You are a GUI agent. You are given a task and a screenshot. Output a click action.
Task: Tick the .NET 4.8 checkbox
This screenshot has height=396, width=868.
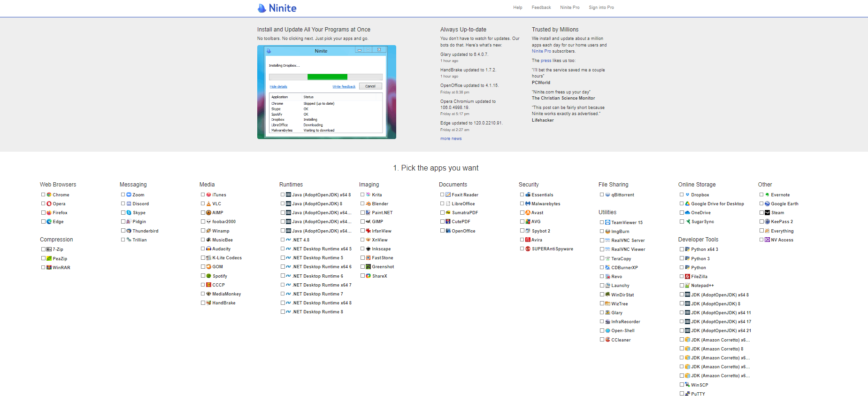click(x=283, y=240)
